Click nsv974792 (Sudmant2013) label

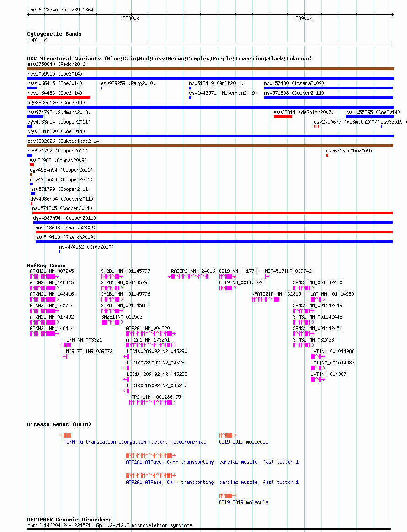59,112
